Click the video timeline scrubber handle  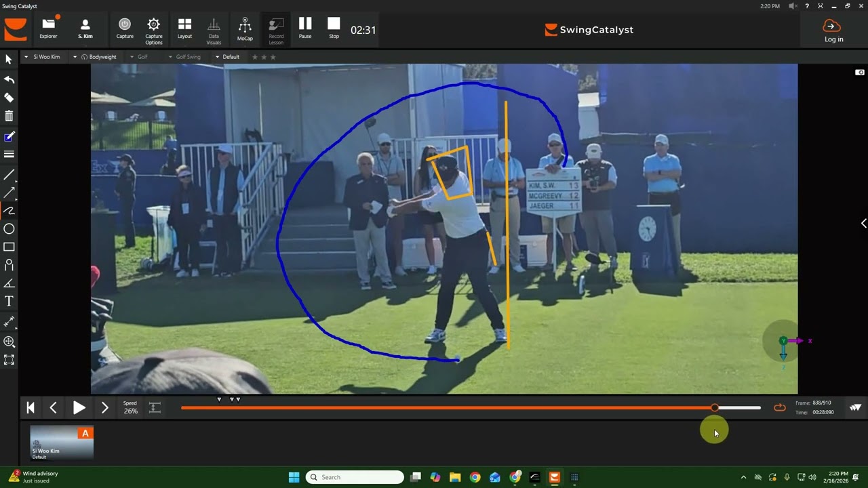[x=715, y=407]
